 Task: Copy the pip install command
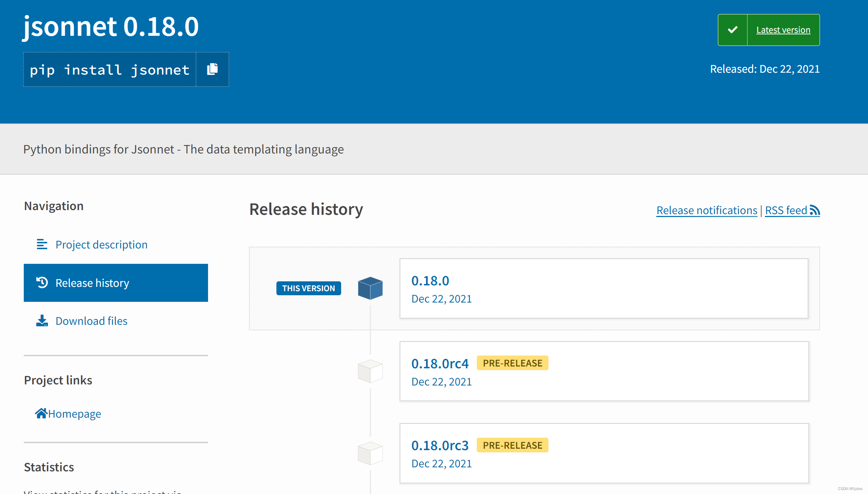coord(212,69)
